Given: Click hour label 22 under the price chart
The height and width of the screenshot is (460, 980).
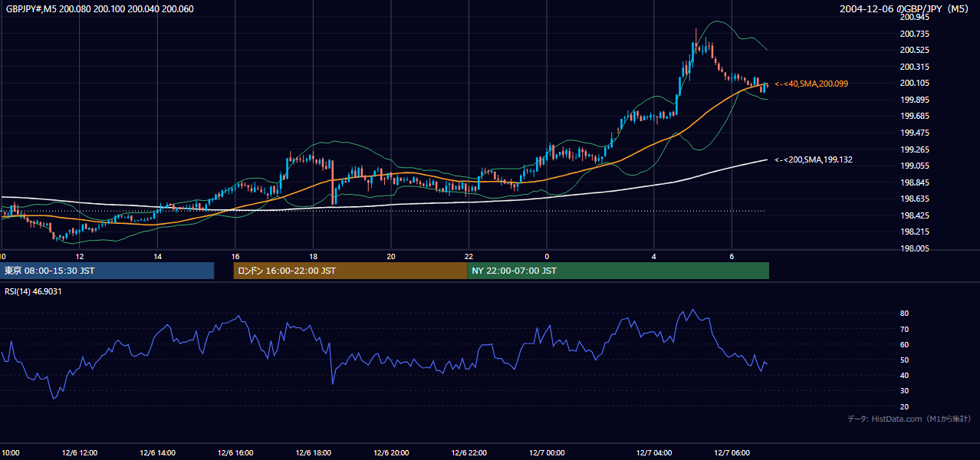Looking at the screenshot, I should 469,256.
